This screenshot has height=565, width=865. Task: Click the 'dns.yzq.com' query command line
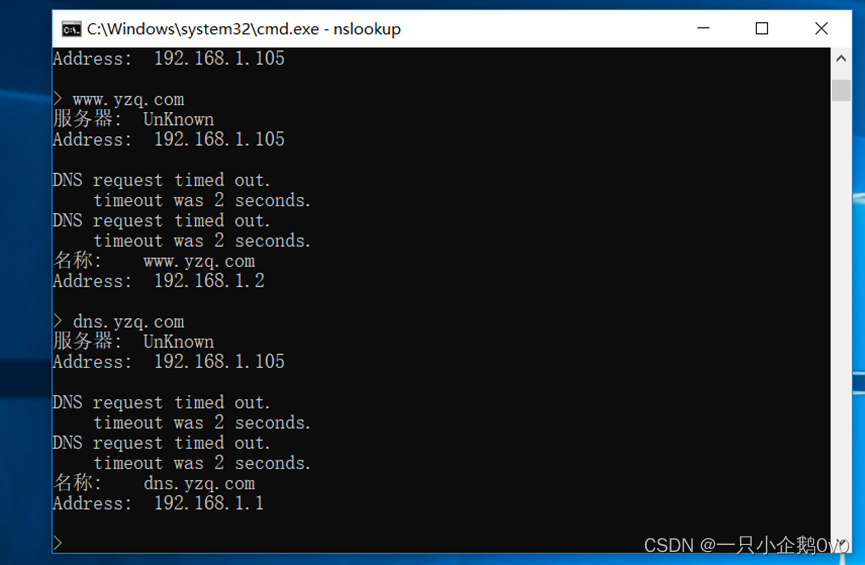click(x=119, y=322)
